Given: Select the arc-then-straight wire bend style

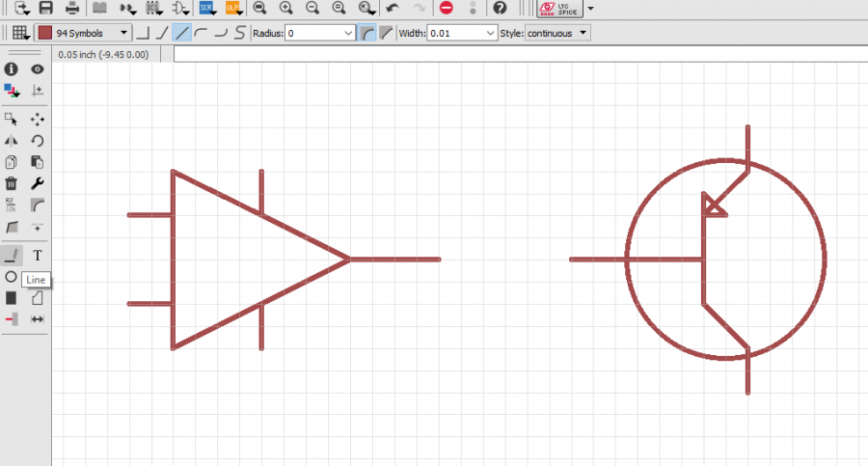Looking at the screenshot, I should [201, 33].
